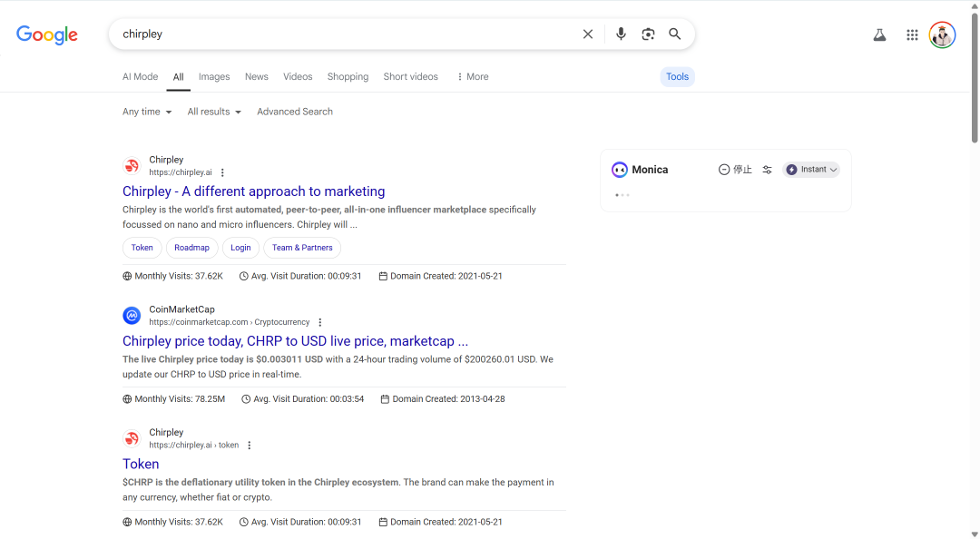
Task: Open options menu for CoinMarketCap result
Action: (320, 323)
